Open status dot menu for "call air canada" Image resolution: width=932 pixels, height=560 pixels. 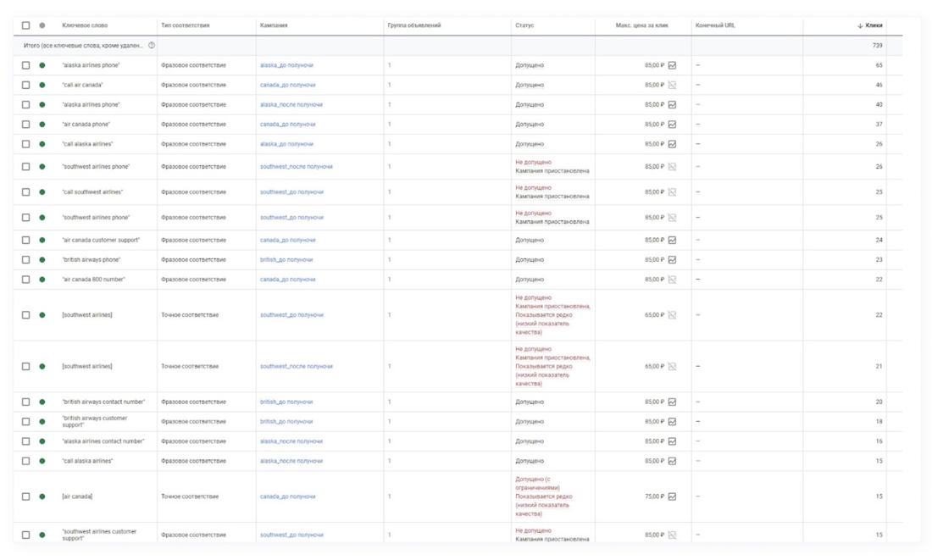[42, 85]
